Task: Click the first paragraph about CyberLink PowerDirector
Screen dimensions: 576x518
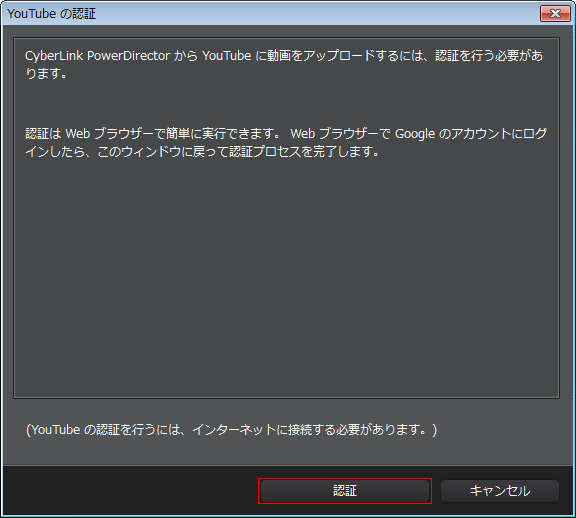Action: [284, 64]
